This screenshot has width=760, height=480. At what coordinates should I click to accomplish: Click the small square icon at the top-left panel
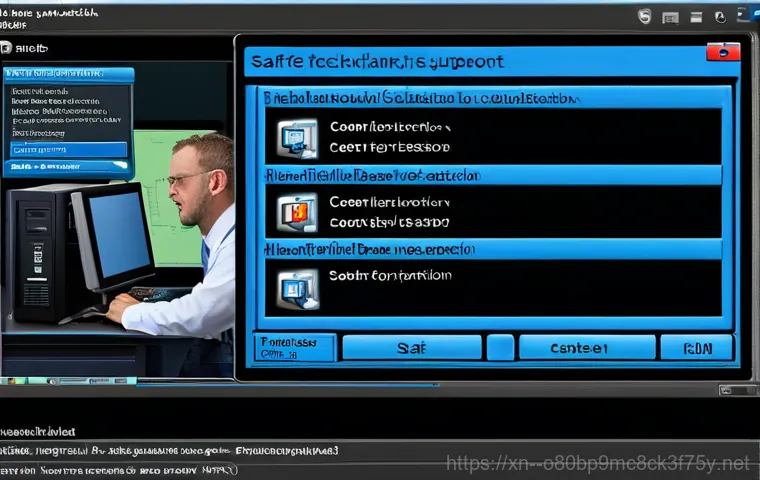(x=7, y=47)
